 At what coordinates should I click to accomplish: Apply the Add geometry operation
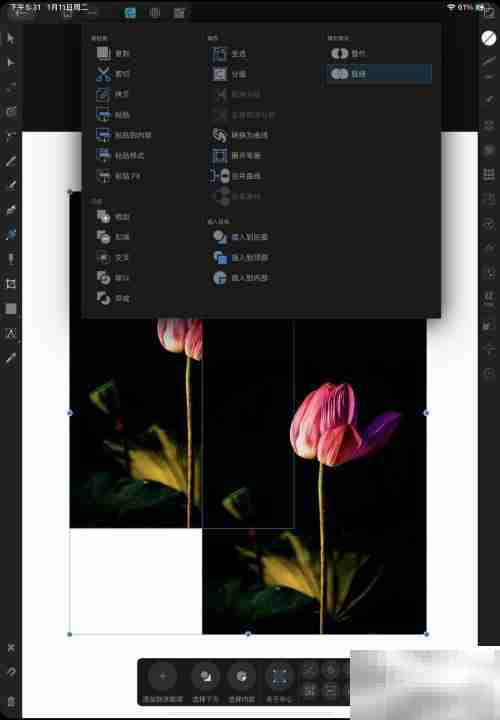tap(113, 216)
